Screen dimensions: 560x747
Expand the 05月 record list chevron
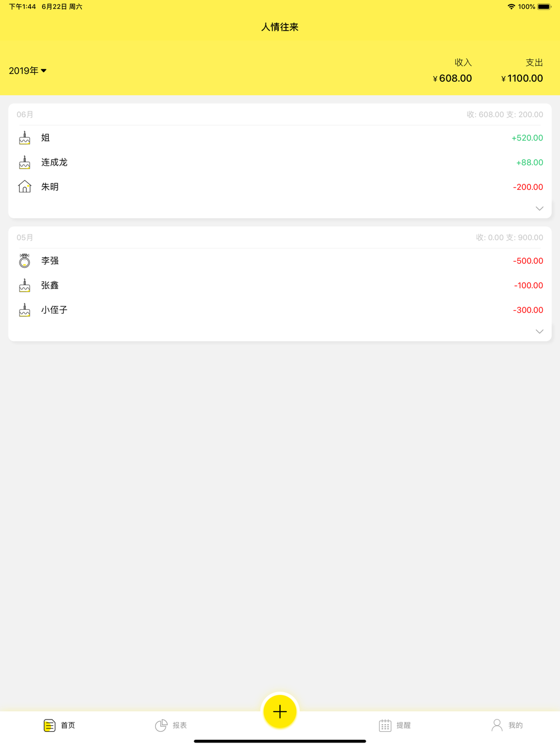coord(539,332)
